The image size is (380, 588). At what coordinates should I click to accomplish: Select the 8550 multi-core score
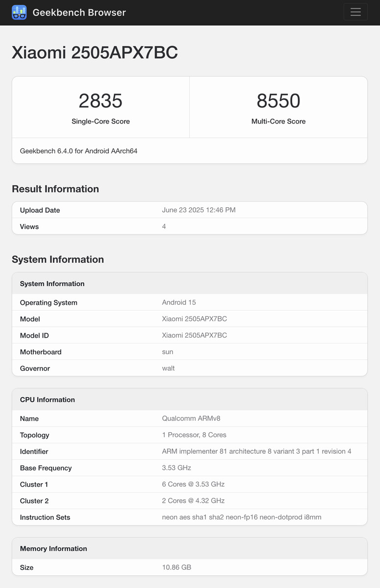pos(279,101)
